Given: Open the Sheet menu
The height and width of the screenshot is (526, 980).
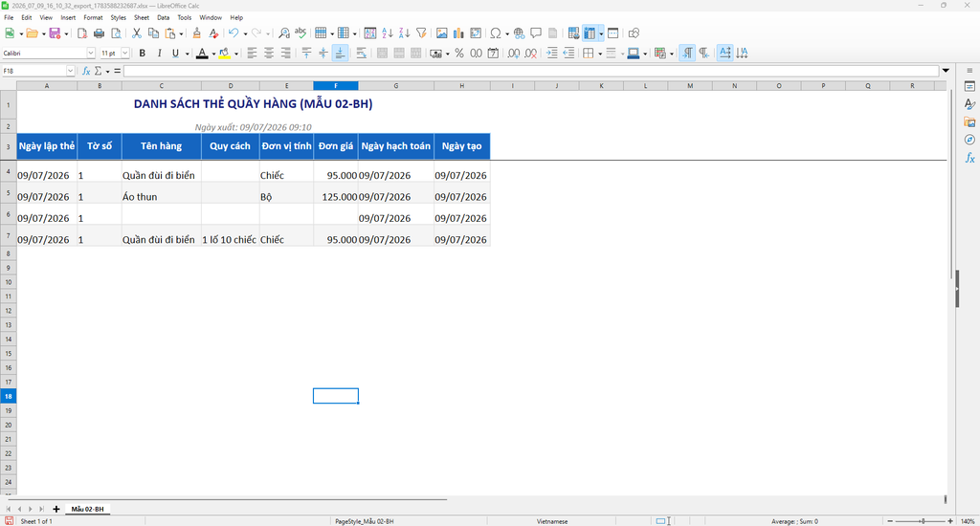Looking at the screenshot, I should 142,17.
